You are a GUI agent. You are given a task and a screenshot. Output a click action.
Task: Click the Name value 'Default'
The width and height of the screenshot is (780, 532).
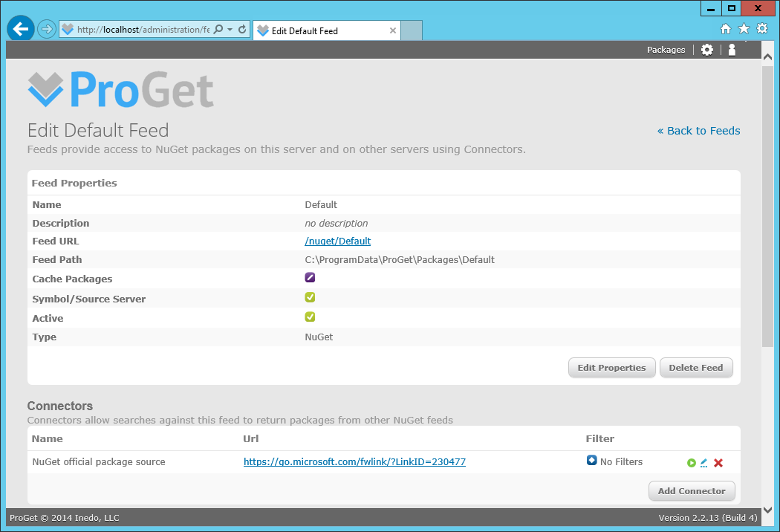click(321, 205)
